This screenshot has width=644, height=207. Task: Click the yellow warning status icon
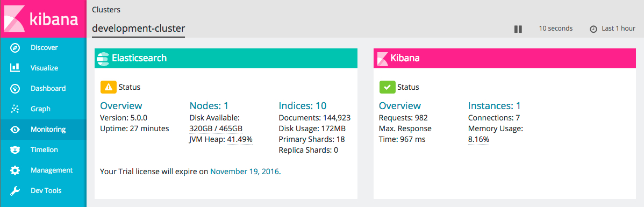(x=109, y=87)
